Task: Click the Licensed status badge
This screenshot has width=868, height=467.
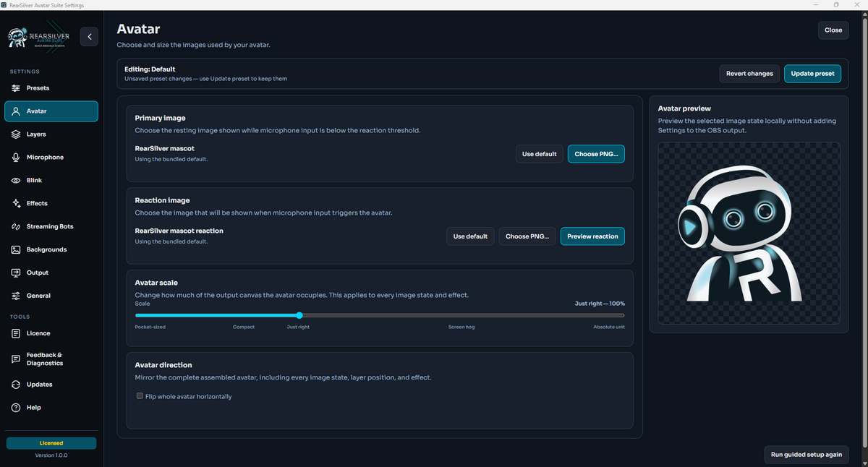Action: click(51, 443)
